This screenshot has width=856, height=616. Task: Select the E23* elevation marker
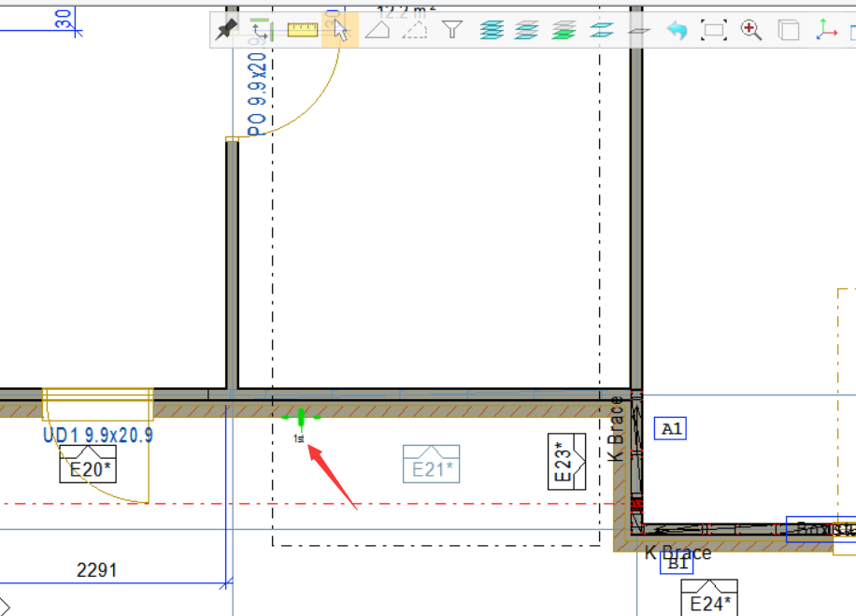pos(566,462)
